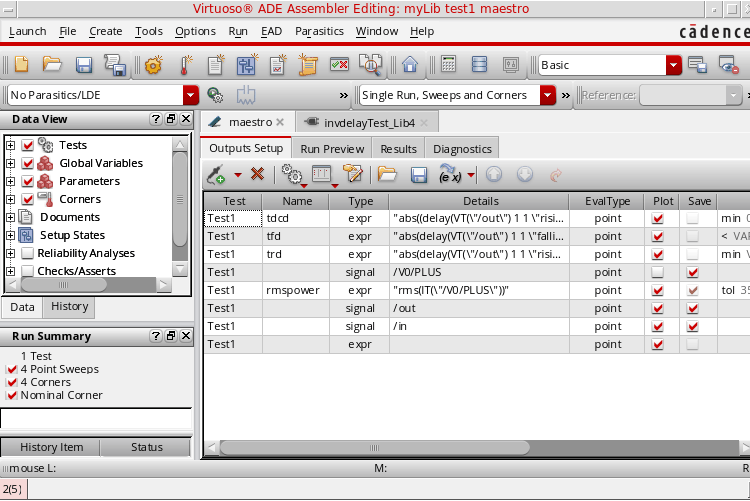This screenshot has height=501, width=750.
Task: Click the open folder icon in outputs toolbar
Action: point(387,175)
